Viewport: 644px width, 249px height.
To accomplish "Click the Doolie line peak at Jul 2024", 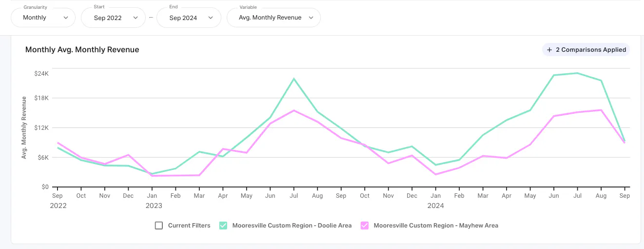I will pos(577,73).
